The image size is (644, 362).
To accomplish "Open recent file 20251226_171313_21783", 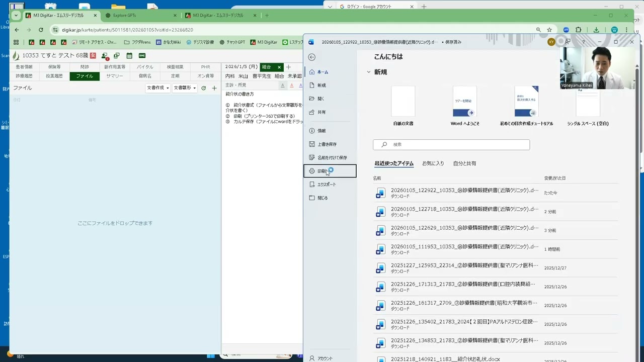I will [x=495, y=287].
